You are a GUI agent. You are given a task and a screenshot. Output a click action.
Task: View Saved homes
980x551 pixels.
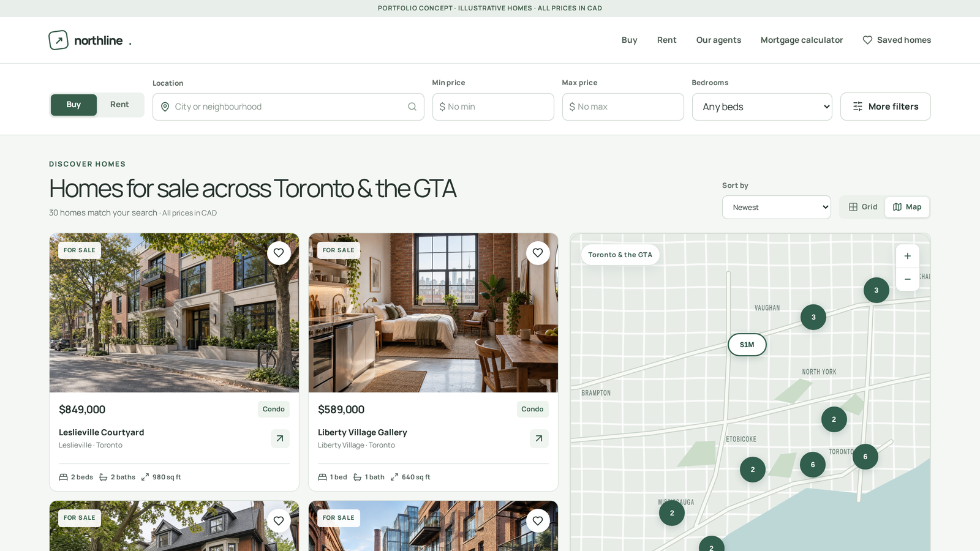point(897,40)
